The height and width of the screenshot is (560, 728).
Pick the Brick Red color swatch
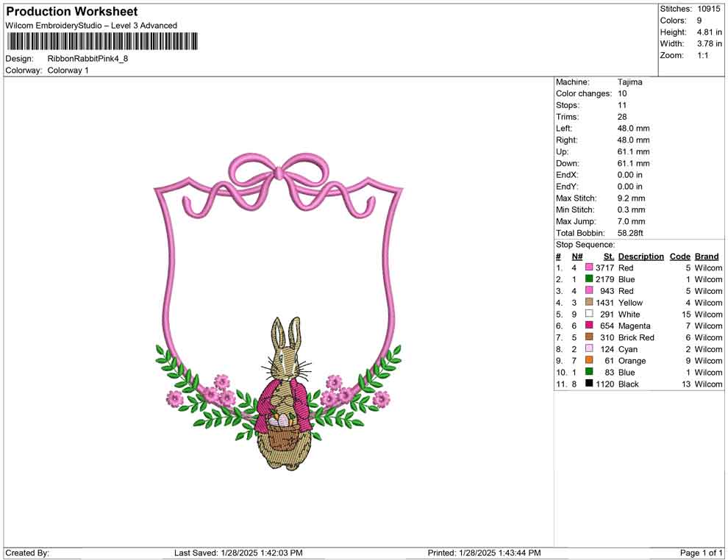click(x=589, y=337)
